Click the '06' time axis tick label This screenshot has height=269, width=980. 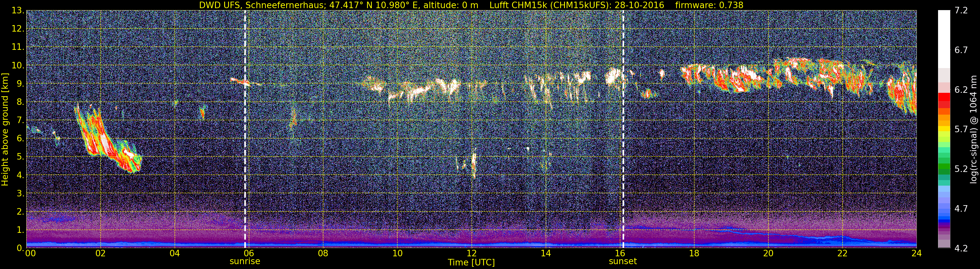coord(248,253)
